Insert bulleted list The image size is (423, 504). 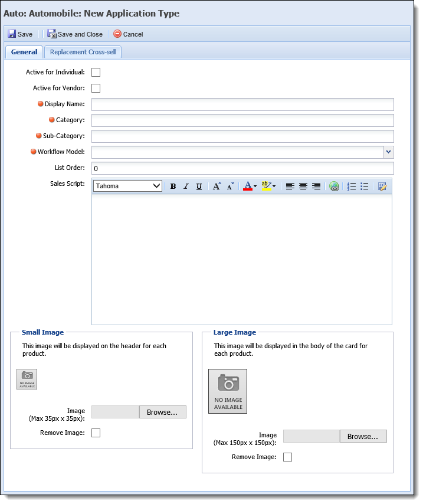point(365,186)
